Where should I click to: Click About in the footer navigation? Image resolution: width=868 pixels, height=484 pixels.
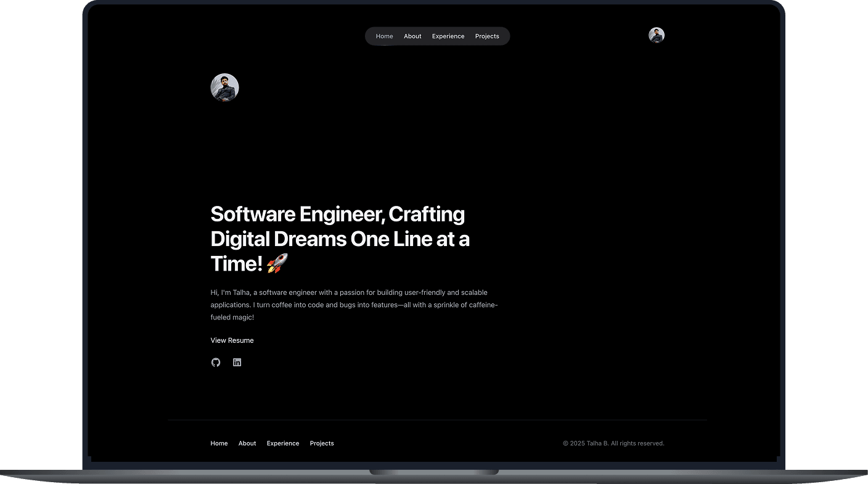click(x=247, y=443)
